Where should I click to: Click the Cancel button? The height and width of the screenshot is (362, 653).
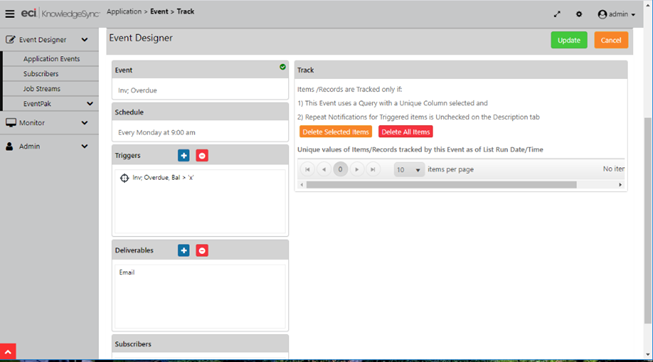coord(611,40)
